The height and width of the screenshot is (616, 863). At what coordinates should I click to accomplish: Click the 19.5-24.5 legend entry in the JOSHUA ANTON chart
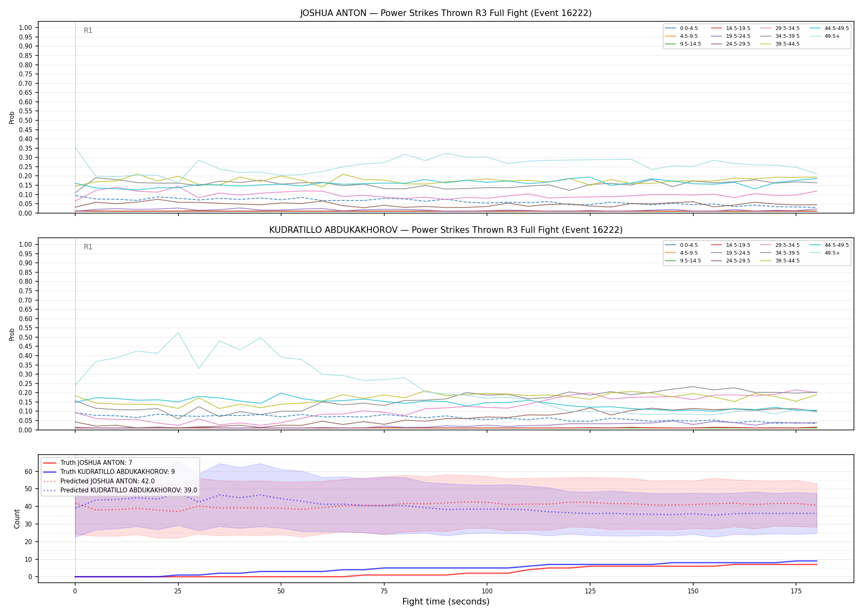pyautogui.click(x=731, y=36)
